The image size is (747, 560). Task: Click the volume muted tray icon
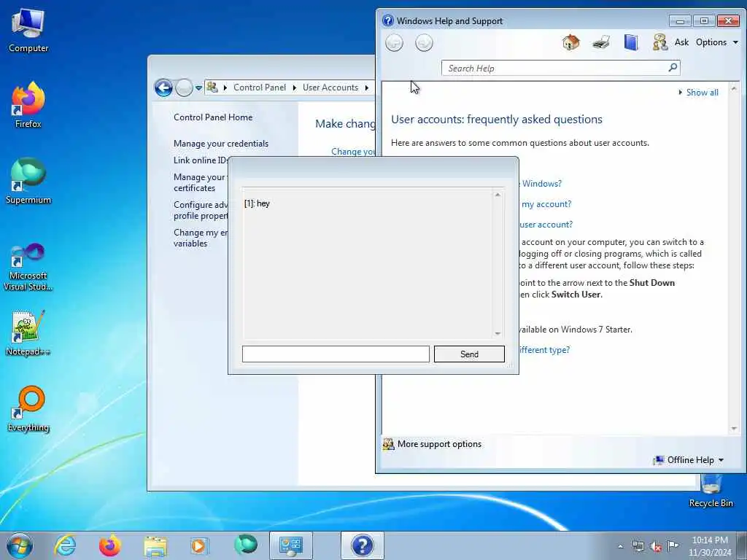coord(656,547)
